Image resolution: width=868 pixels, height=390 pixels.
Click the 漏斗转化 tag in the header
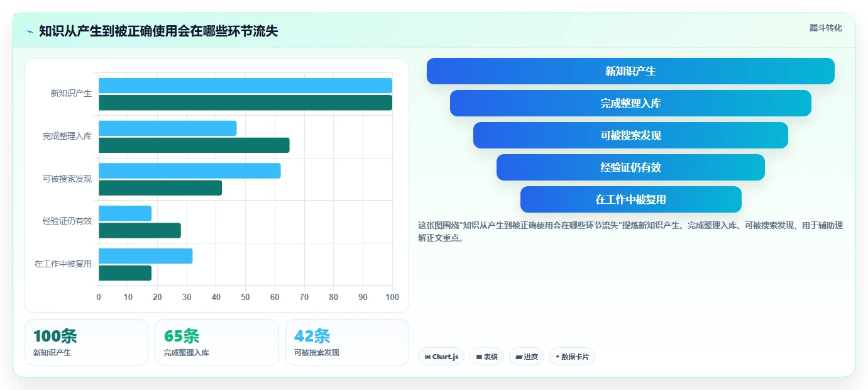click(x=825, y=28)
